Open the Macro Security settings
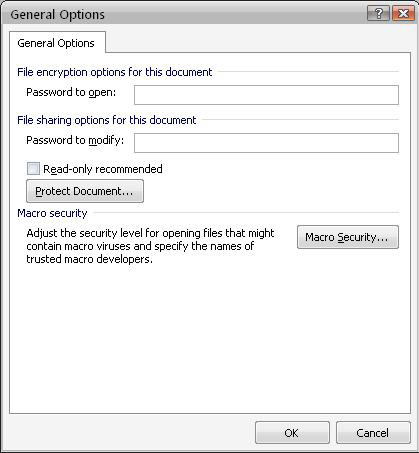This screenshot has height=453, width=419. tap(348, 237)
